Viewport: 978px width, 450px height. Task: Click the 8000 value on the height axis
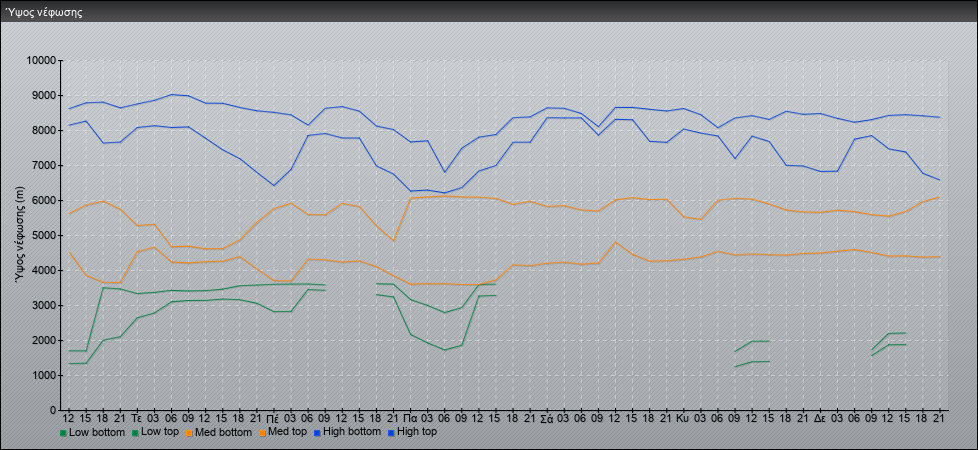click(44, 130)
